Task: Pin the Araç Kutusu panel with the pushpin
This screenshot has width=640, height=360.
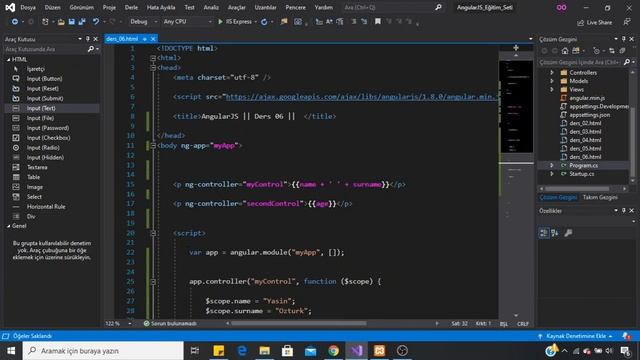Action: click(x=87, y=39)
